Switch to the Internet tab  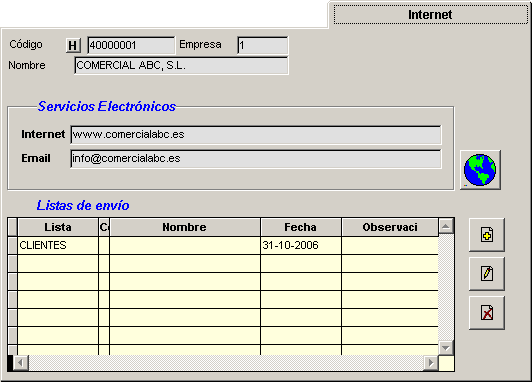[430, 15]
